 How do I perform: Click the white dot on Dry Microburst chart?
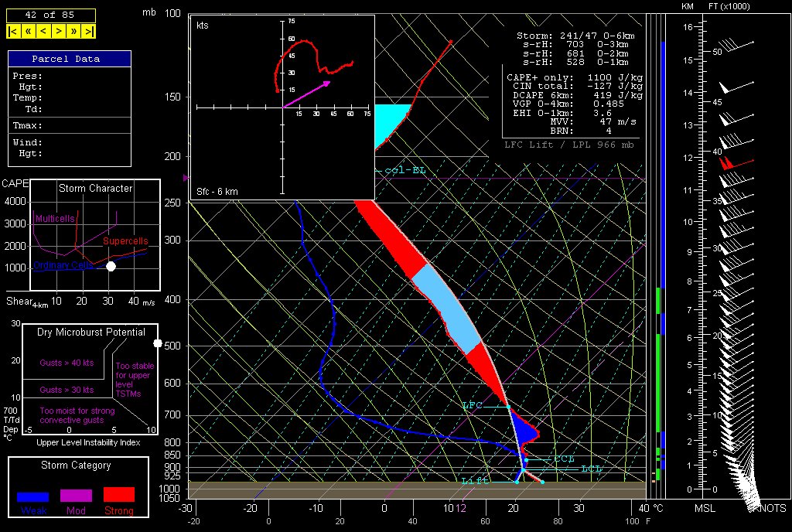pos(158,343)
